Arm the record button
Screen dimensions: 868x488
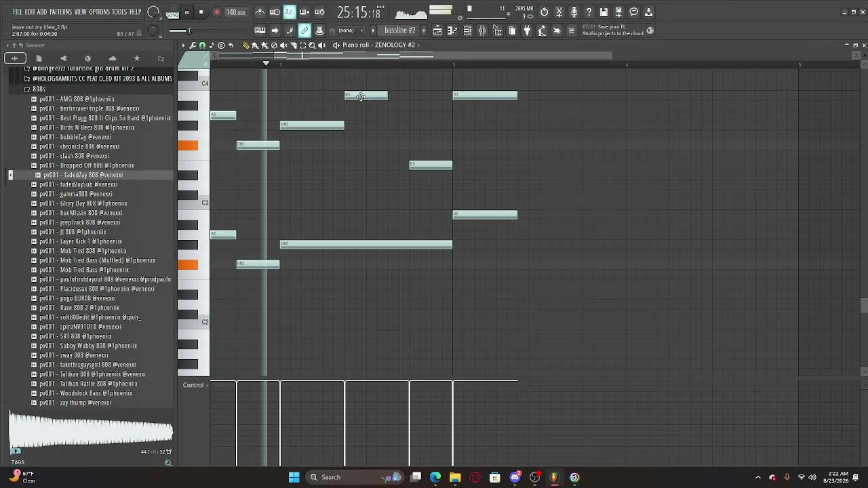217,12
